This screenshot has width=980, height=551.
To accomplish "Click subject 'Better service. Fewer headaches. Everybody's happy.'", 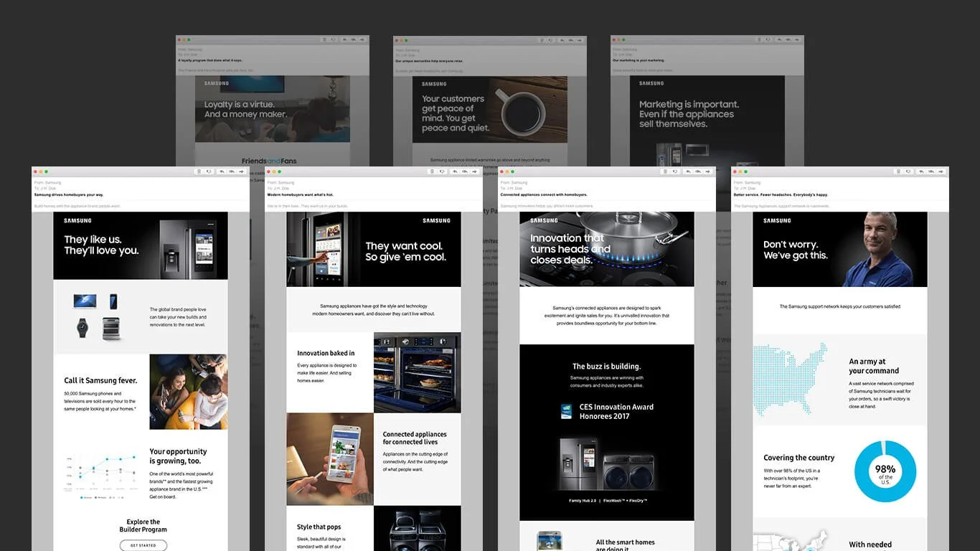I will tap(781, 194).
